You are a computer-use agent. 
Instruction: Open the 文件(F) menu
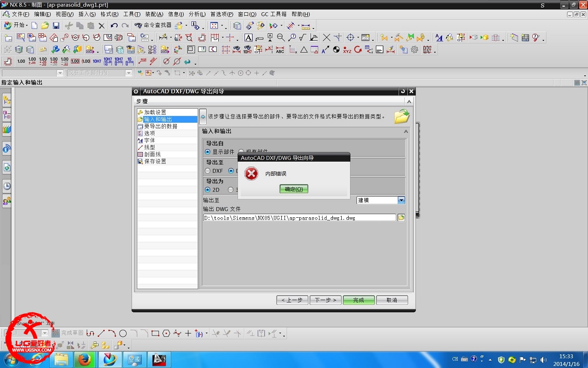coord(20,14)
